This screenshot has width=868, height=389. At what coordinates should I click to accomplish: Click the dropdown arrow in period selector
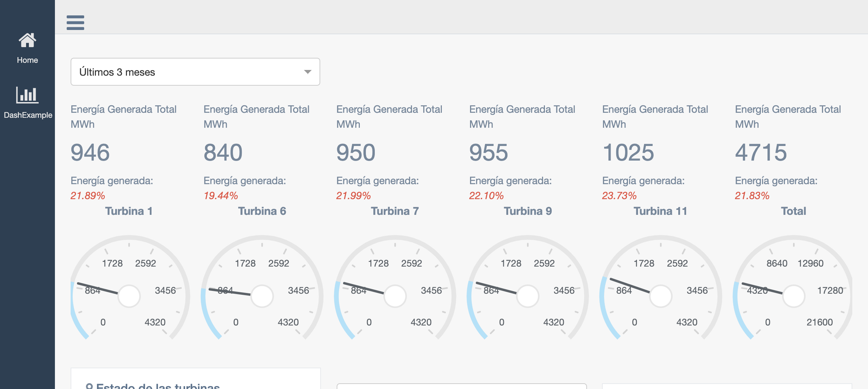[307, 72]
